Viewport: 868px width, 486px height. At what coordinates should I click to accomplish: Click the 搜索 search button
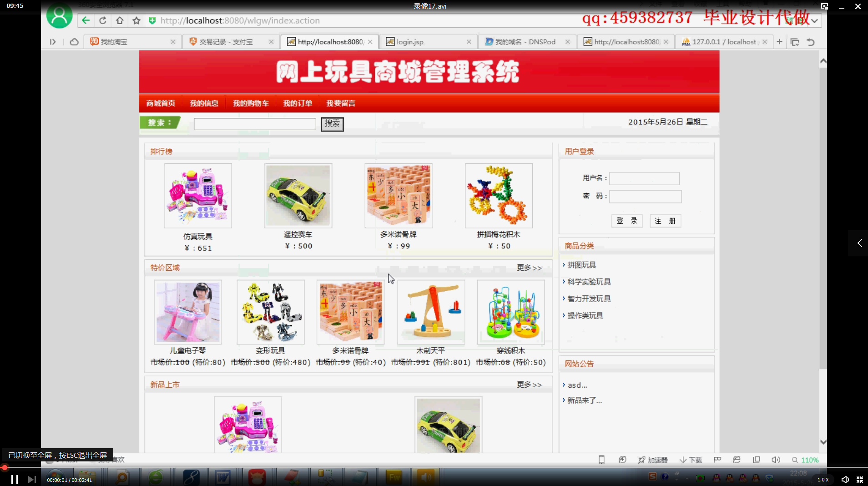coord(332,124)
